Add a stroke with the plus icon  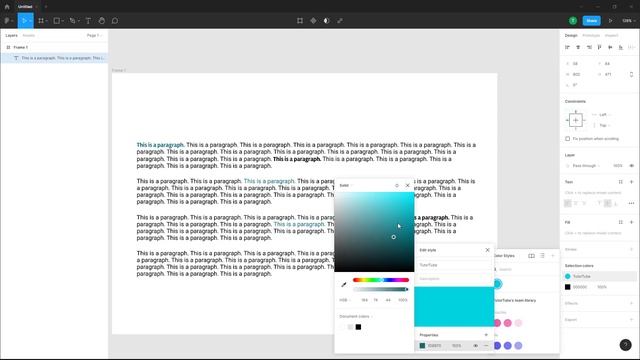[x=631, y=249]
